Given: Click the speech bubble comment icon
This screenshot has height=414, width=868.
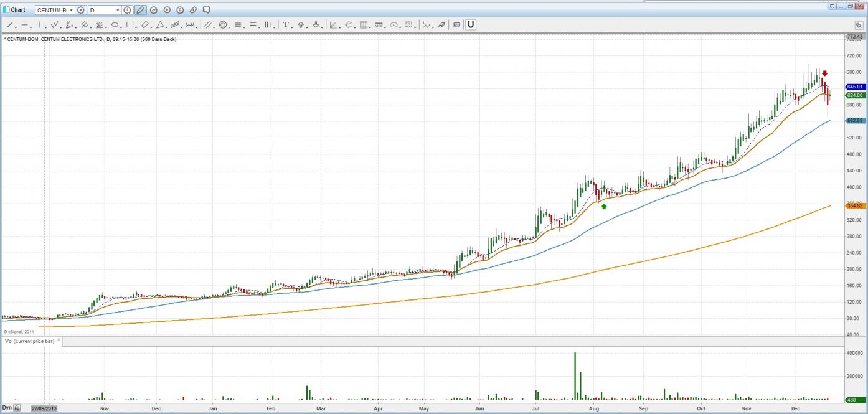Looking at the screenshot, I should coord(207,10).
